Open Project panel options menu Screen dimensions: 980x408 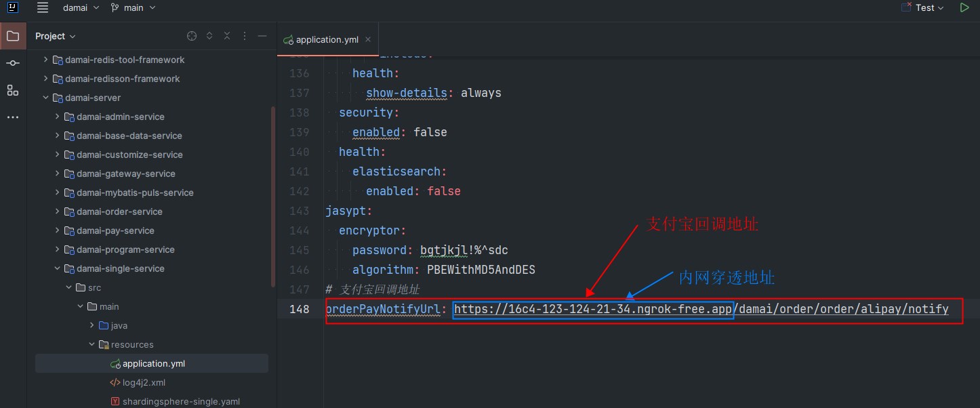(x=245, y=36)
